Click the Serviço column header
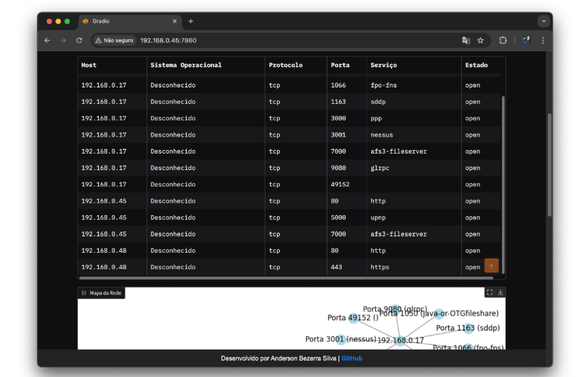This screenshot has height=377, width=588. tap(383, 65)
